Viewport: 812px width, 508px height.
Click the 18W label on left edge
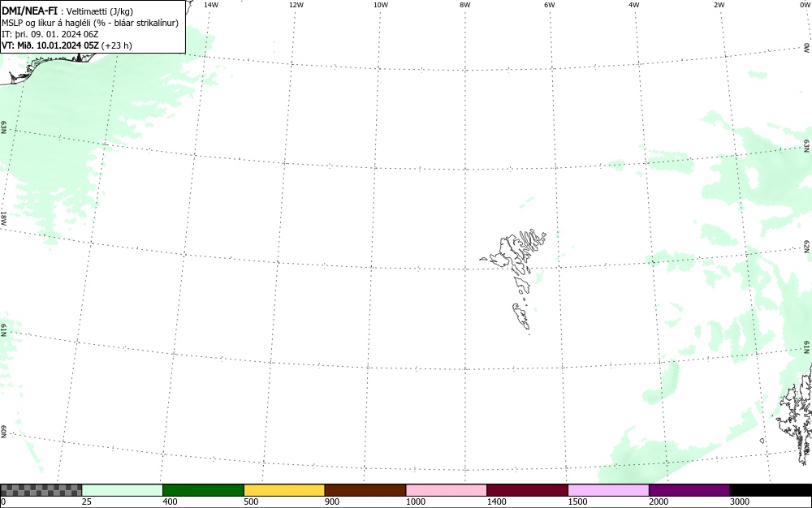[x=3, y=217]
